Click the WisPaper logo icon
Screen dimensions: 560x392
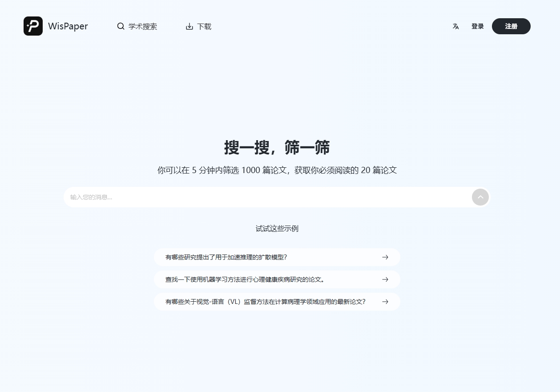pyautogui.click(x=33, y=26)
